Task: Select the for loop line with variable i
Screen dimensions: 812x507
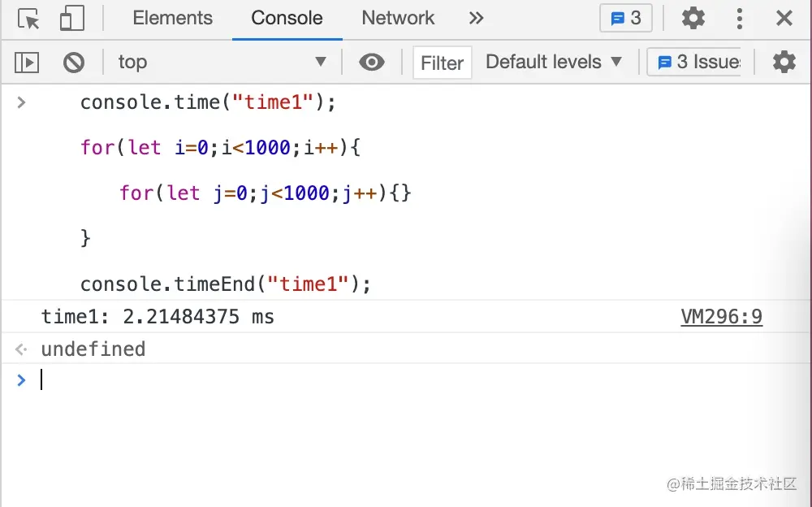Action: click(221, 147)
